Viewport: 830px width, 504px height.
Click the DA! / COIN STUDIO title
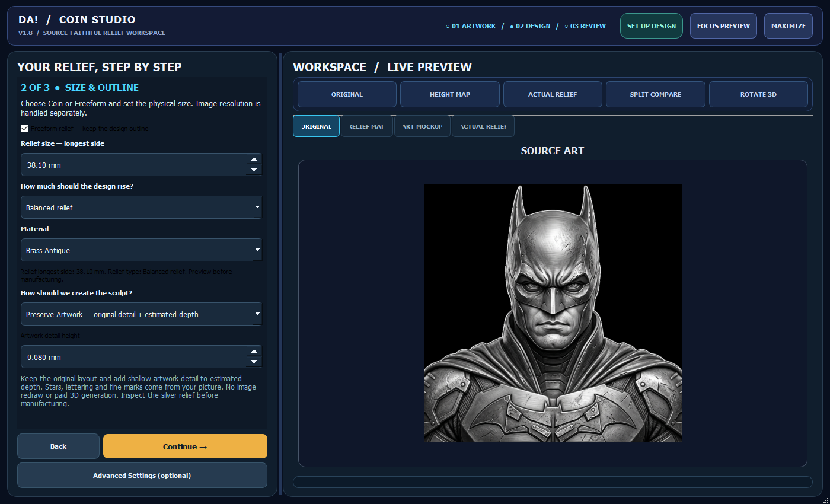pos(77,20)
